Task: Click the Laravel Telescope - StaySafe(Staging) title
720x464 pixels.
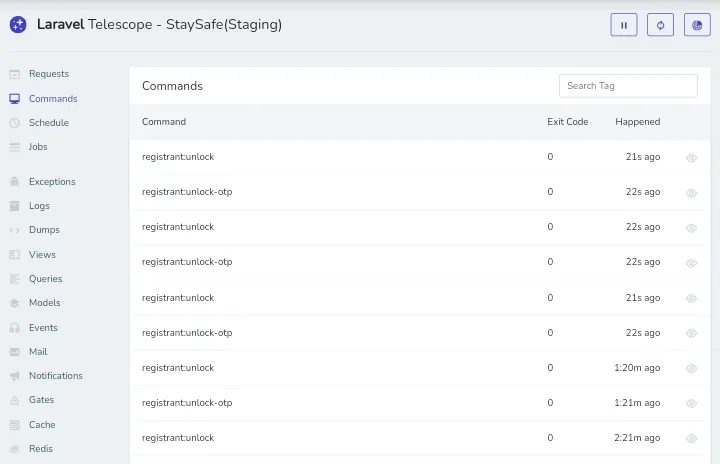Action: pos(159,24)
